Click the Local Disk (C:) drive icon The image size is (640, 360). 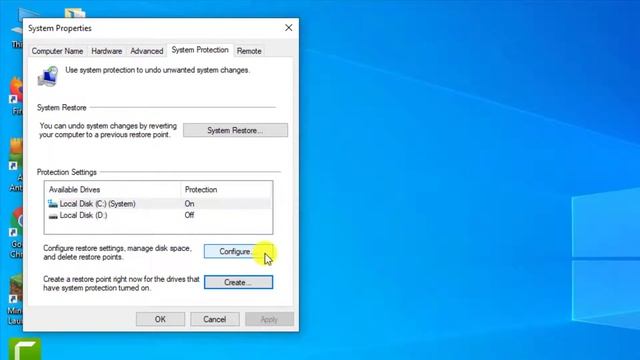[53, 203]
